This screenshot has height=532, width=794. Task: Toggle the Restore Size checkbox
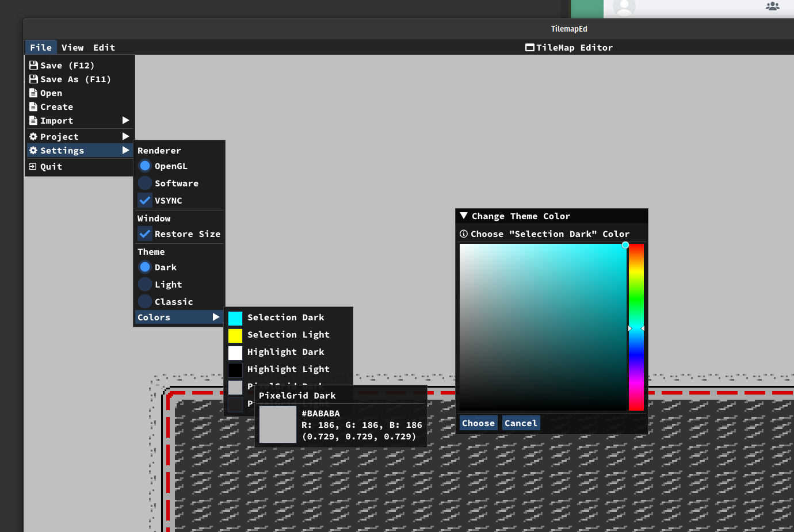(145, 234)
